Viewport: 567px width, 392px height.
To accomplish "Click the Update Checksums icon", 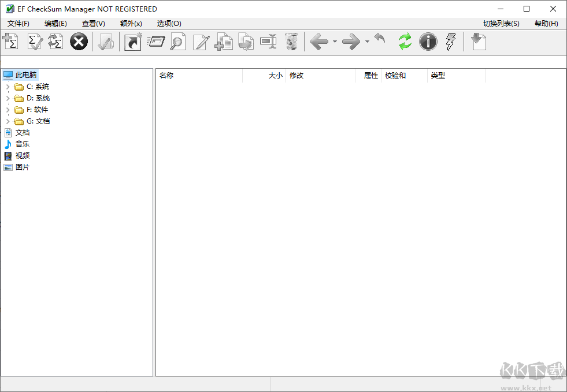I will click(55, 42).
